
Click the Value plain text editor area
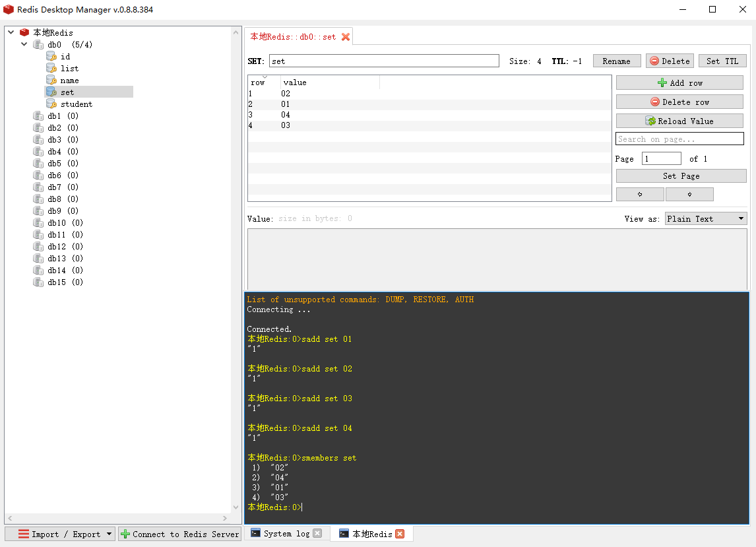pos(497,259)
